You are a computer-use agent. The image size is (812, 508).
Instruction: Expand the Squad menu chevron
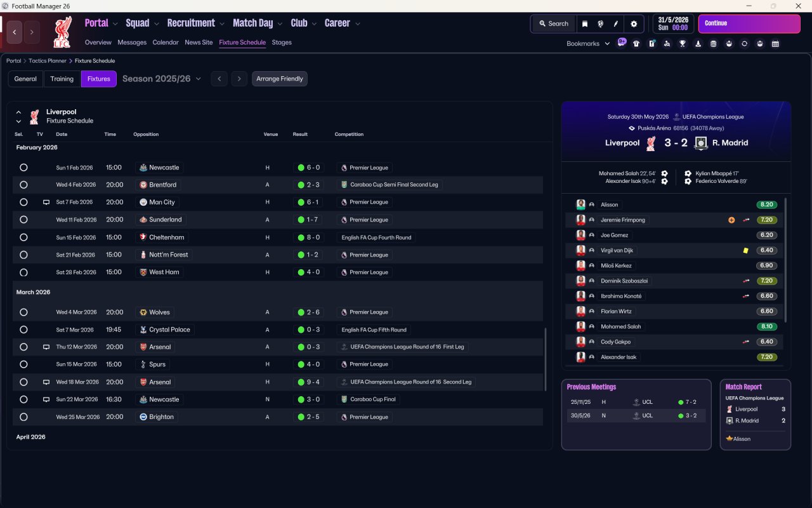157,24
